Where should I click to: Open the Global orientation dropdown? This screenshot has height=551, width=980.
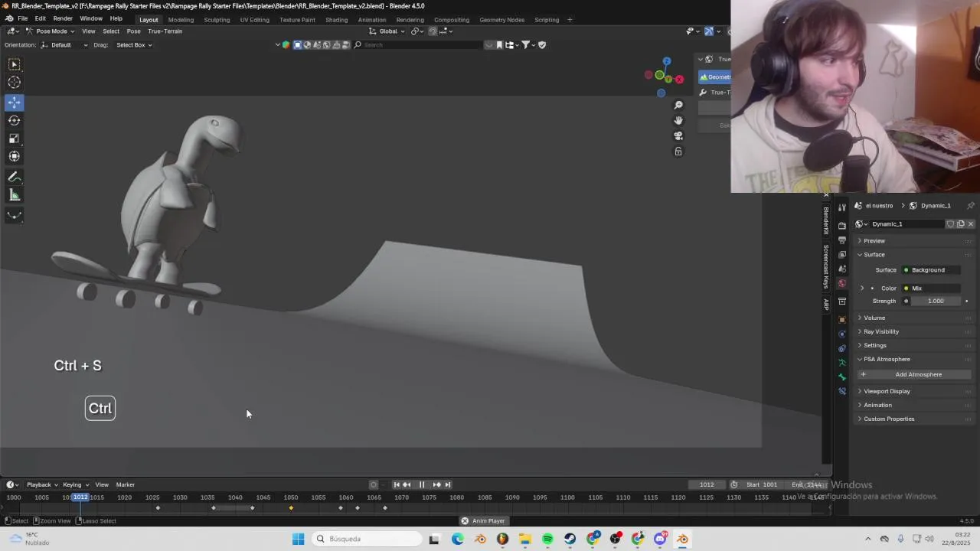click(387, 31)
